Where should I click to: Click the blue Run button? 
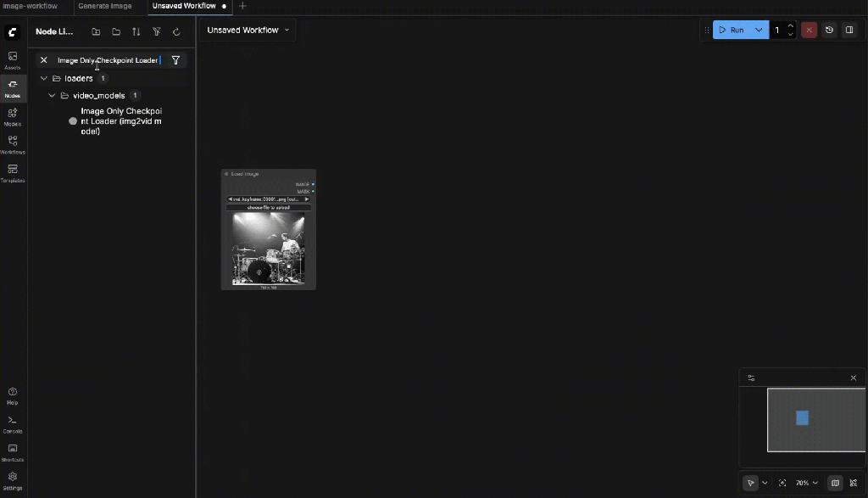[x=731, y=30]
